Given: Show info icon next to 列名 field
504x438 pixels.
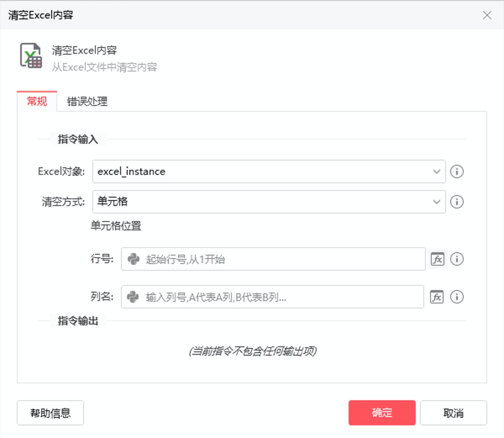Looking at the screenshot, I should [x=457, y=297].
